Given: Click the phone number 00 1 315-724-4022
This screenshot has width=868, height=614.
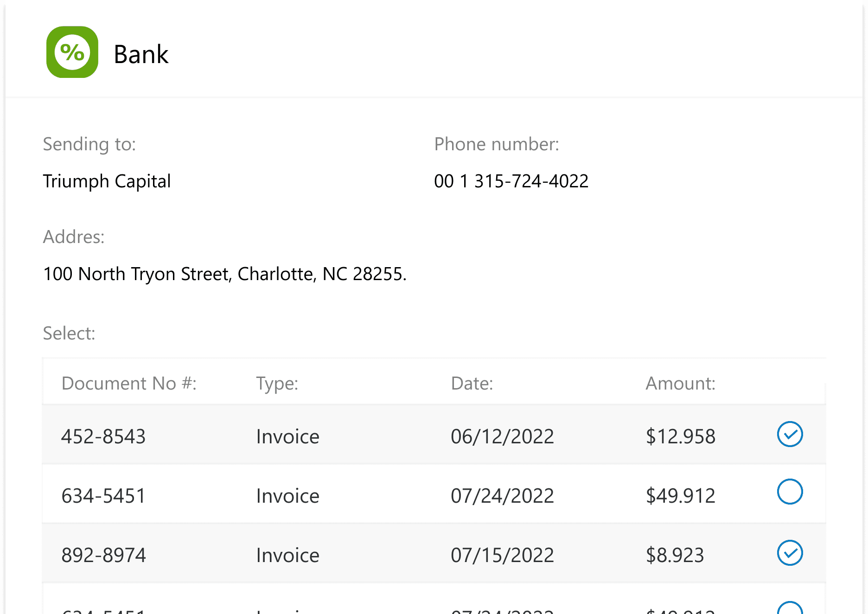Looking at the screenshot, I should [511, 181].
